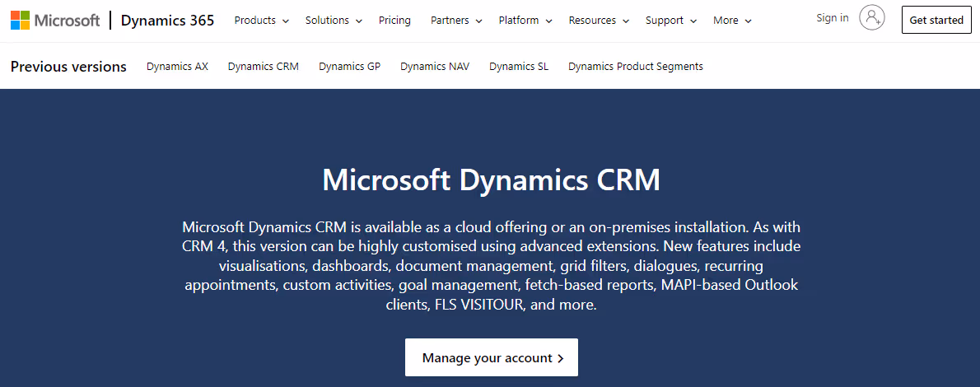Click the Sign in link
Image resolution: width=980 pixels, height=387 pixels.
[x=833, y=18]
